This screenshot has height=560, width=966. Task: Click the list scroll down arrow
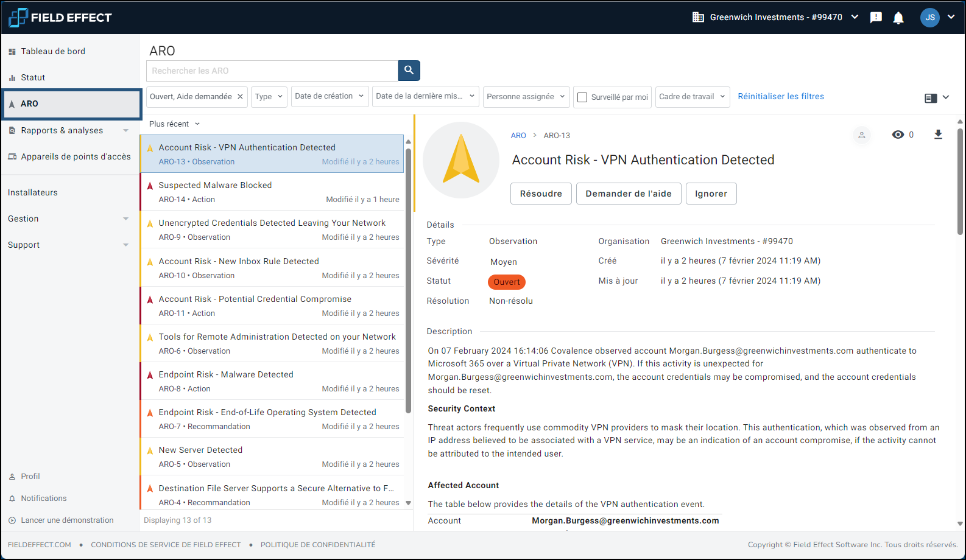[x=408, y=503]
